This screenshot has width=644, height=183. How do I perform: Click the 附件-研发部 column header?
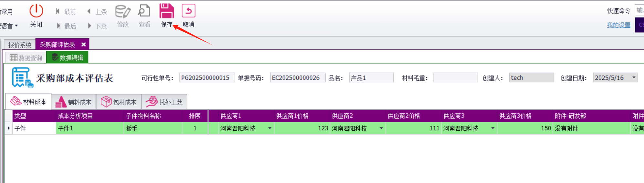[x=592, y=116]
